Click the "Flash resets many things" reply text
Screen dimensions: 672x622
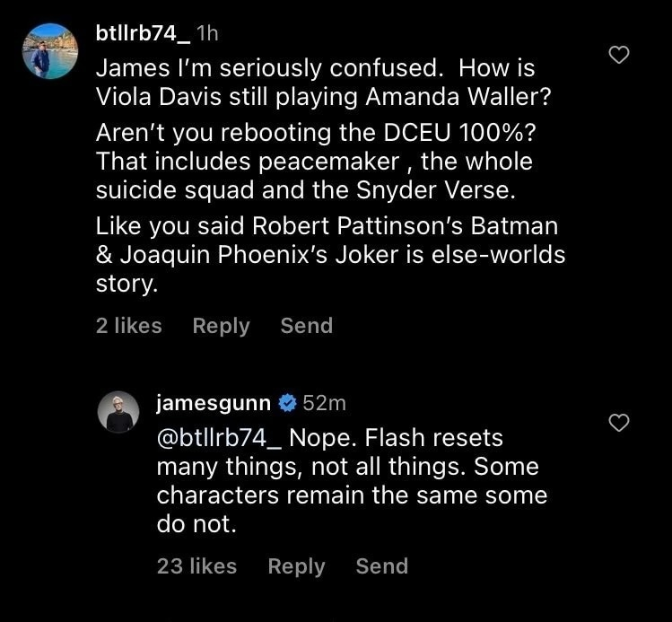tap(352, 481)
